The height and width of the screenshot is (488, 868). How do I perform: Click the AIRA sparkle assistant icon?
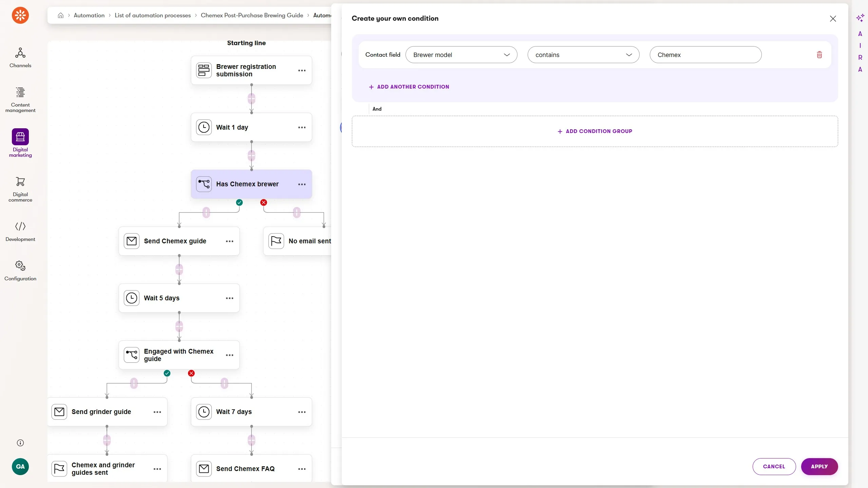point(860,18)
